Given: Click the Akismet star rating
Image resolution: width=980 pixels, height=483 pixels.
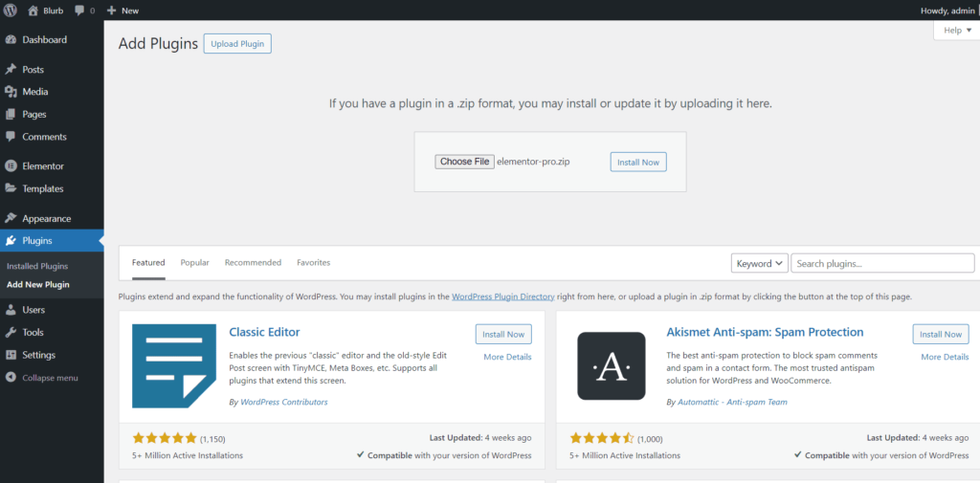Looking at the screenshot, I should tap(603, 439).
